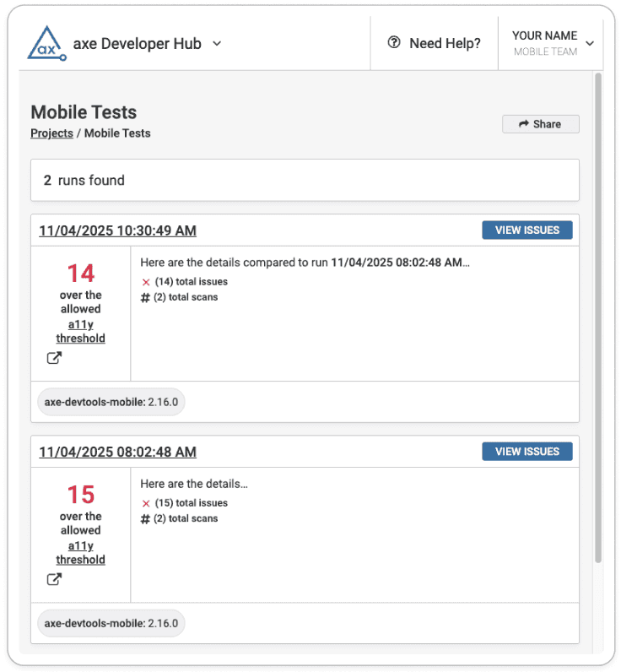Click red X icon beside 14 total issues

[146, 282]
